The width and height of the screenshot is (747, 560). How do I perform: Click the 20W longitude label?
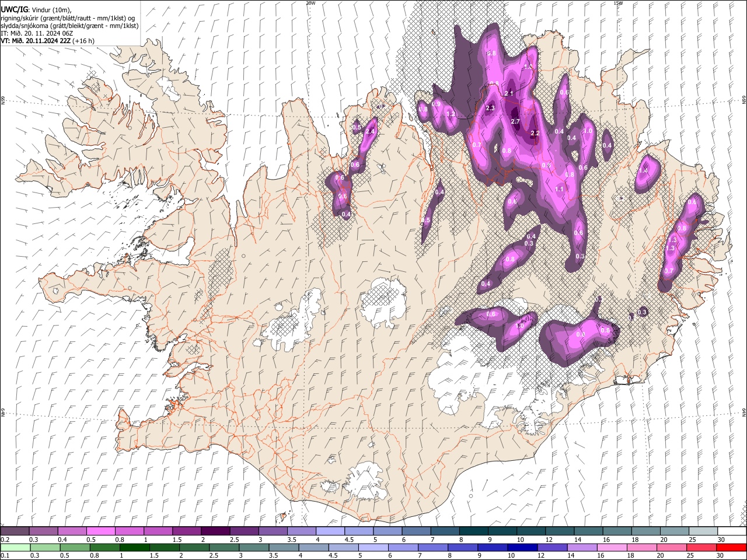pyautogui.click(x=310, y=3)
